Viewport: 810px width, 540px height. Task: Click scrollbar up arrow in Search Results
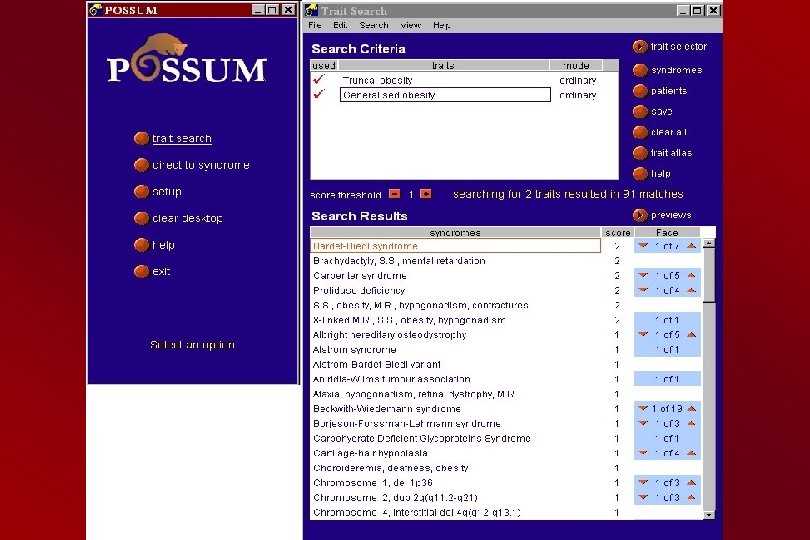(x=709, y=243)
